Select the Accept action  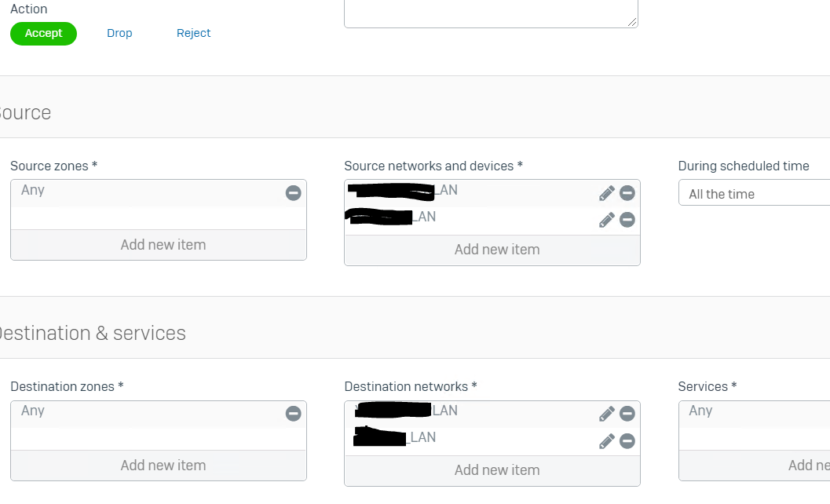(43, 33)
